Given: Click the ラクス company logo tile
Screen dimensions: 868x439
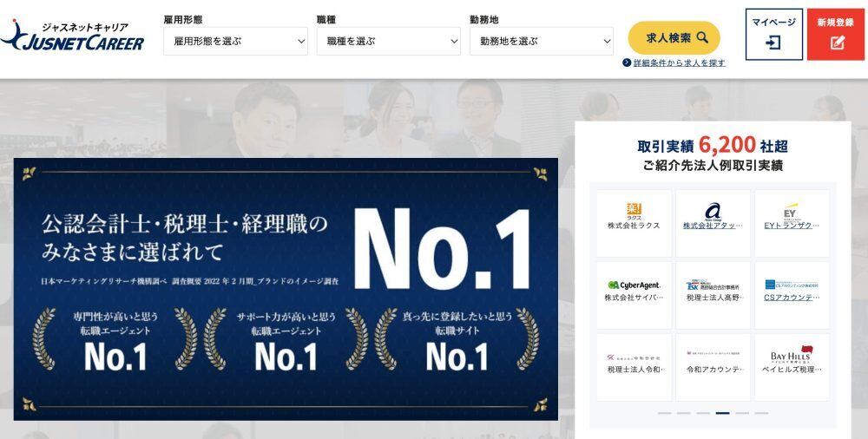Looking at the screenshot, I should pos(634,223).
